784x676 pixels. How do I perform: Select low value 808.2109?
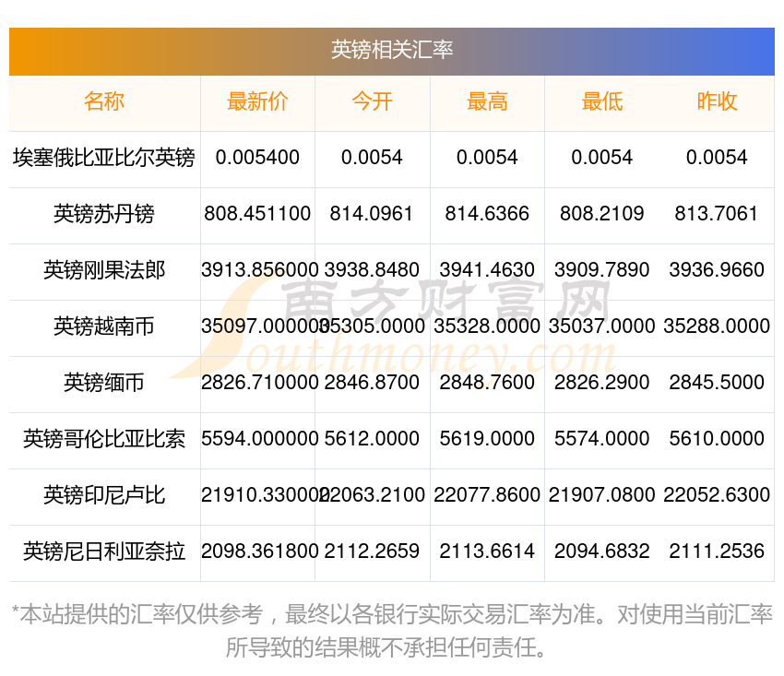tap(602, 214)
